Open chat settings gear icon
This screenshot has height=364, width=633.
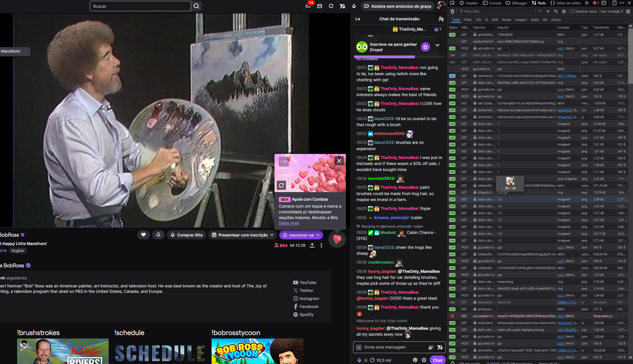[424, 360]
